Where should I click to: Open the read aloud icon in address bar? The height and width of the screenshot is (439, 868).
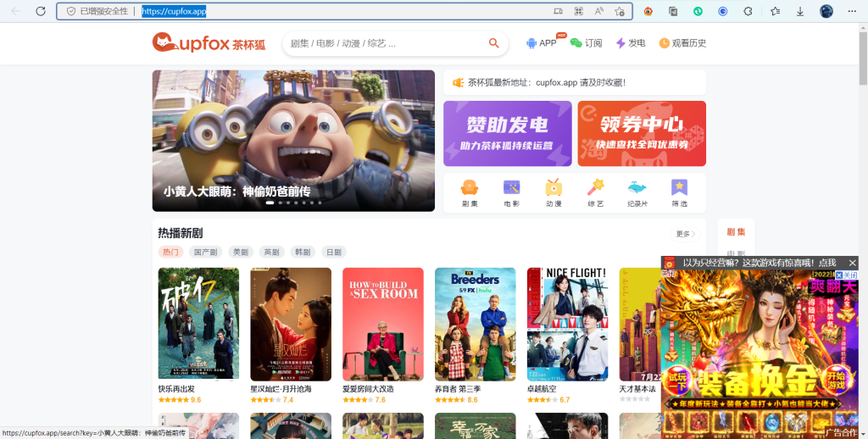(599, 11)
